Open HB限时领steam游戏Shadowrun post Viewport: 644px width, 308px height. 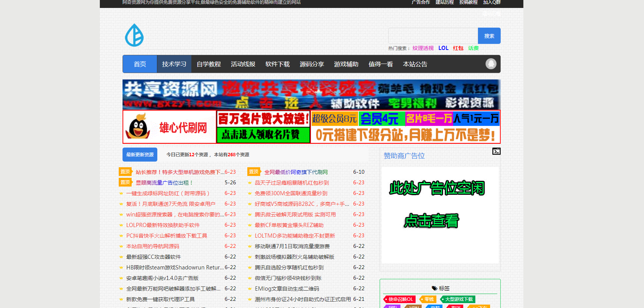(175, 267)
